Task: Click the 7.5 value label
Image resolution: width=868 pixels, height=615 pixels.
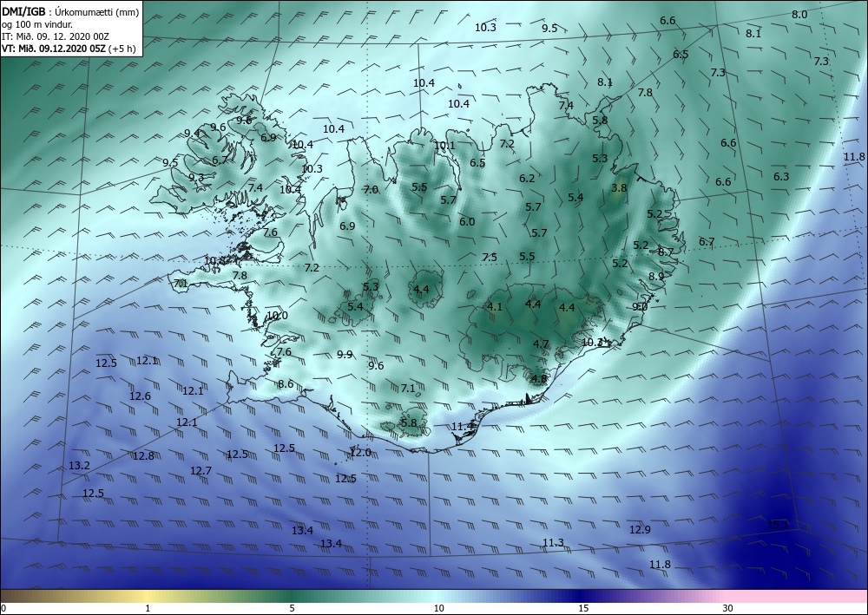Action: [x=490, y=258]
